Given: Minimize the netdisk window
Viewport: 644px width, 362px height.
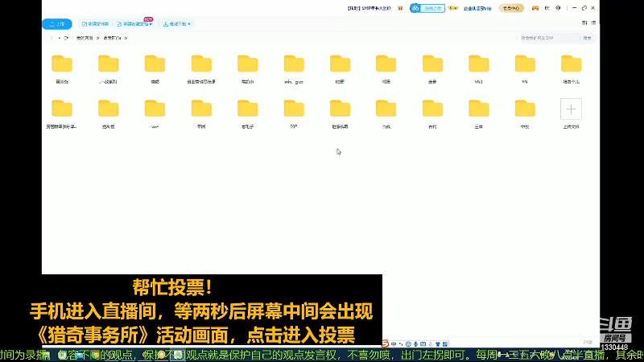Looking at the screenshot, I should (574, 8).
